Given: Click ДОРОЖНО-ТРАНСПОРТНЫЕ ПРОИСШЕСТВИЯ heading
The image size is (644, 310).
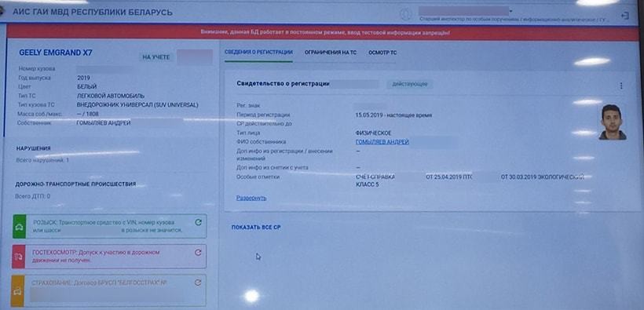Looking at the screenshot, I should coord(75,184).
